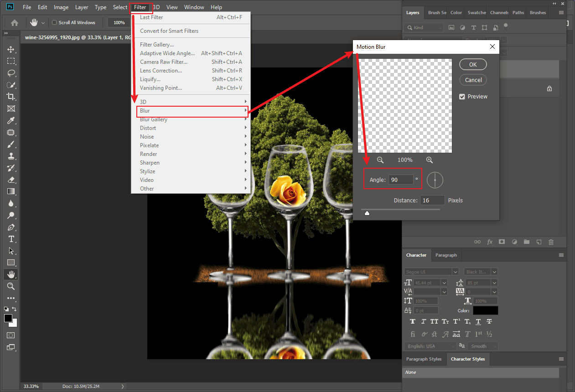This screenshot has height=392, width=575.
Task: Click the delete layer trash icon
Action: pos(551,242)
